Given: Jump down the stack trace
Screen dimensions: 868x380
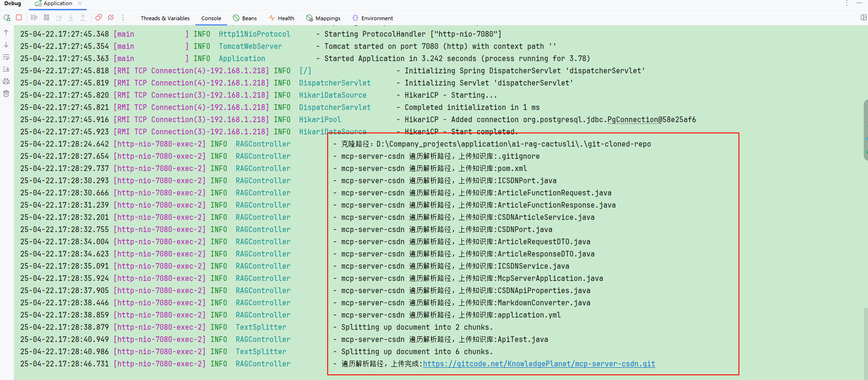Looking at the screenshot, I should coord(6,45).
